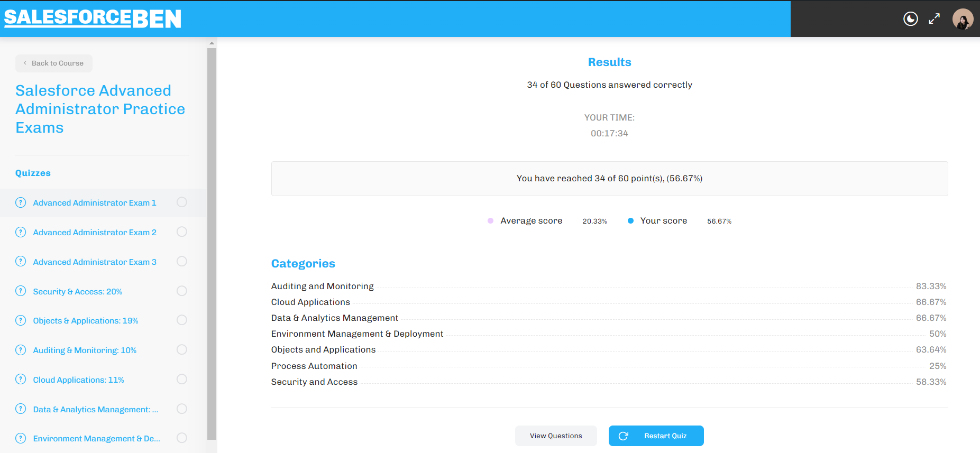Image resolution: width=980 pixels, height=453 pixels.
Task: Click the Your score blue legend dot
Action: [x=630, y=221]
